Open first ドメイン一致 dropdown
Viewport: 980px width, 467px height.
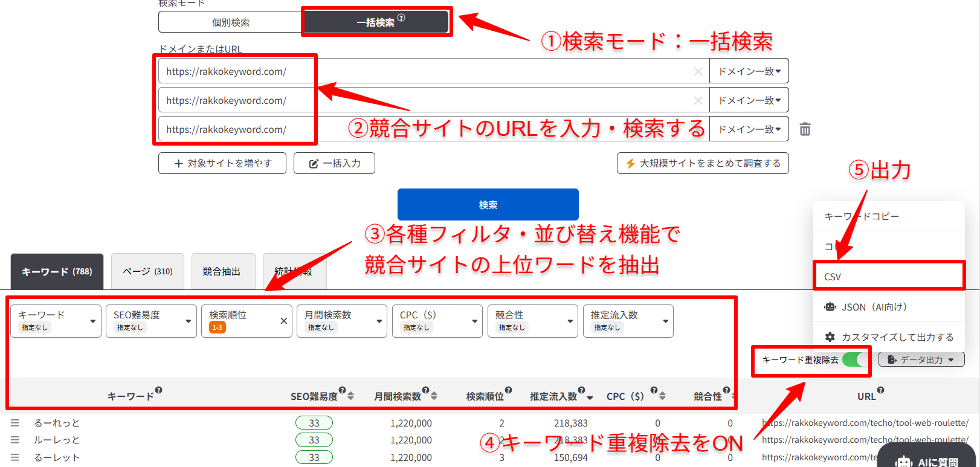(x=749, y=71)
